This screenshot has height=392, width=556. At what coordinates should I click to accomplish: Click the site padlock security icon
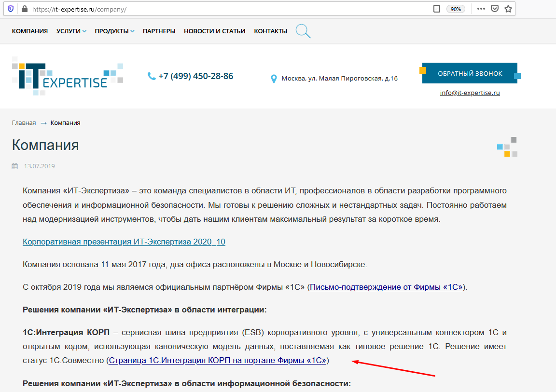[25, 9]
